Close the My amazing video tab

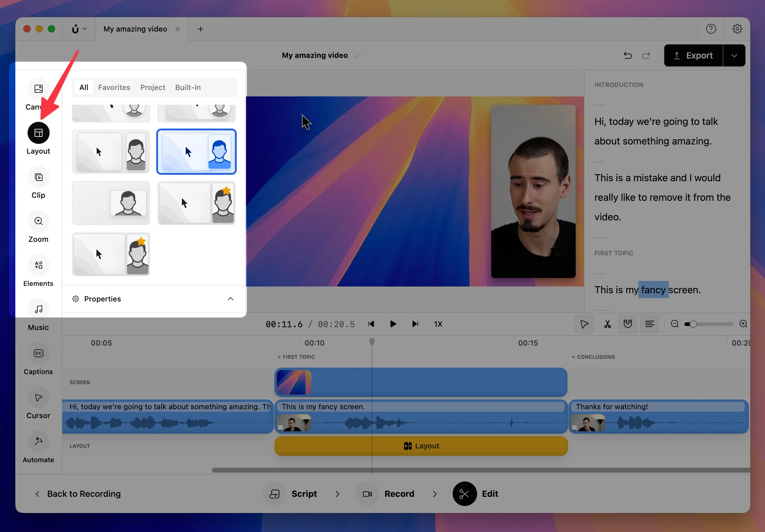coord(178,29)
